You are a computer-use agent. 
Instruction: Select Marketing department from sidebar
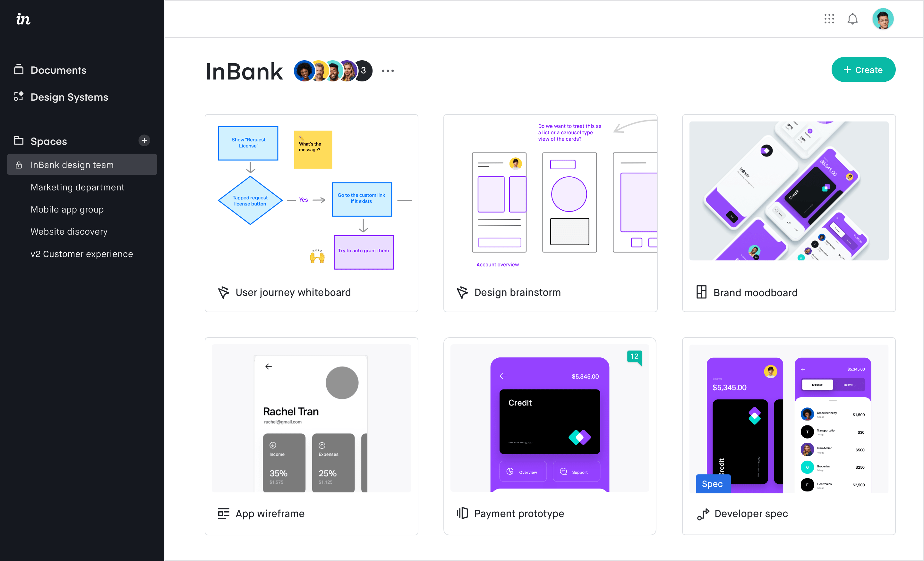(x=77, y=187)
